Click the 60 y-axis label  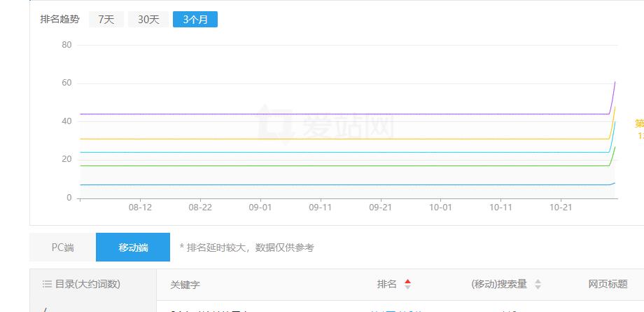pos(66,83)
